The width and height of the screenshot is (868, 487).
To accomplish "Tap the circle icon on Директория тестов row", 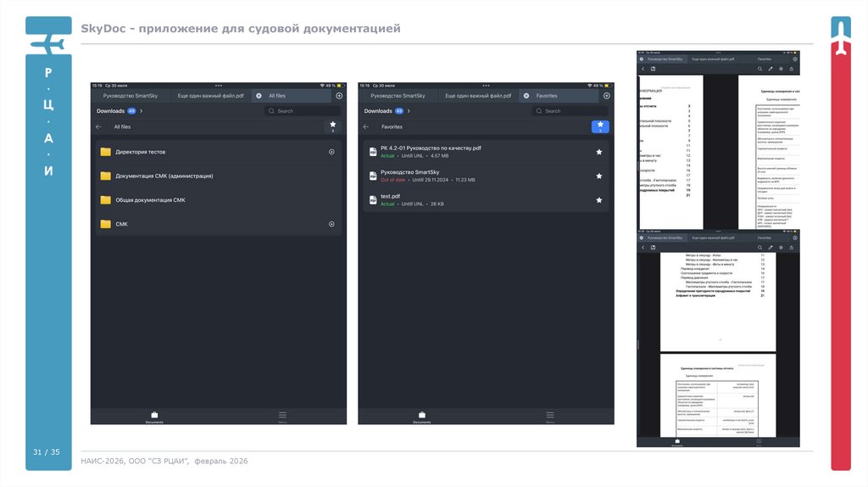I will [331, 152].
